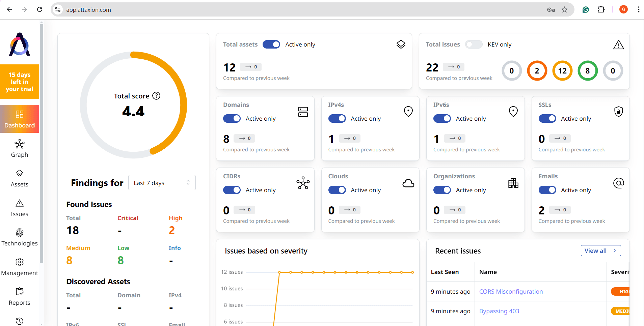
Task: Click the Clouds cloud icon
Action: (408, 183)
